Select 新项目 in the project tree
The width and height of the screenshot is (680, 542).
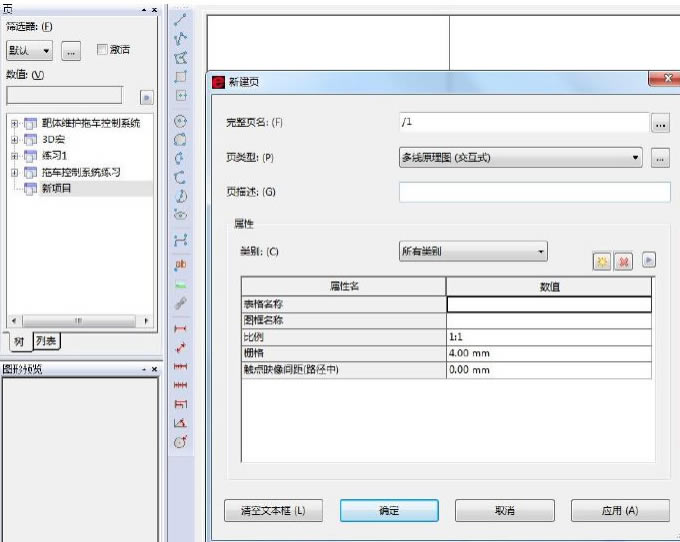pos(56,188)
